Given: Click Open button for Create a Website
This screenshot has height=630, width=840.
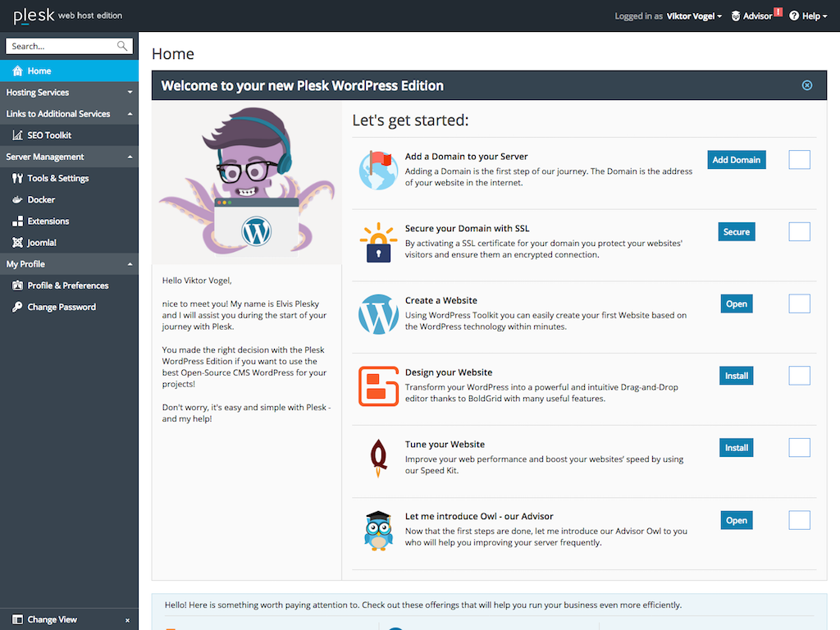Looking at the screenshot, I should click(737, 304).
